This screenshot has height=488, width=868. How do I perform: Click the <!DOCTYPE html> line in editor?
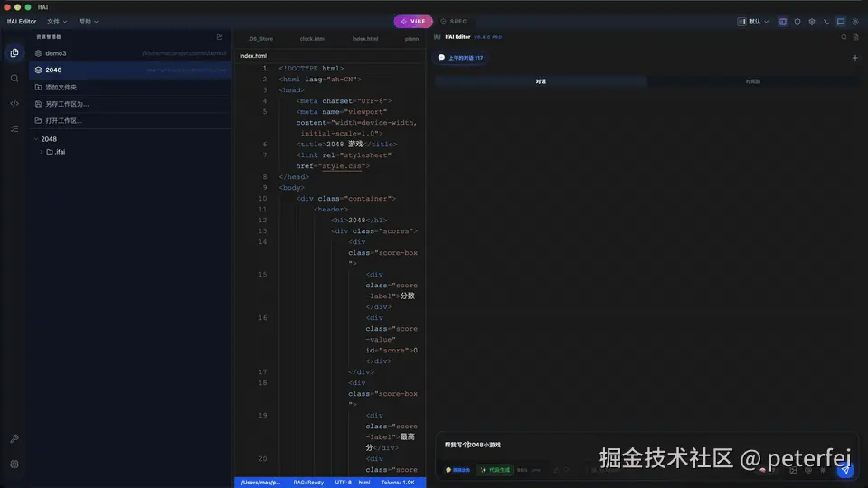(311, 69)
